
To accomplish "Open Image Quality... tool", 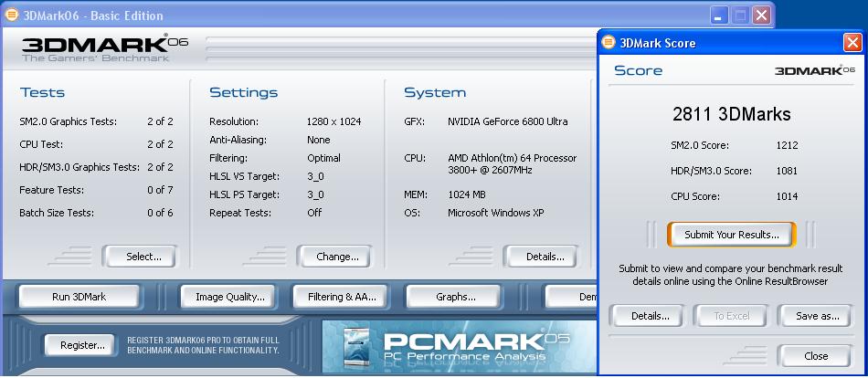I will [229, 297].
